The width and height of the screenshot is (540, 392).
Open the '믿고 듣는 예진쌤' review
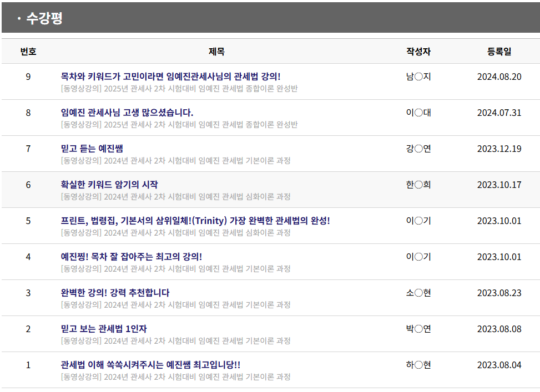click(92, 149)
